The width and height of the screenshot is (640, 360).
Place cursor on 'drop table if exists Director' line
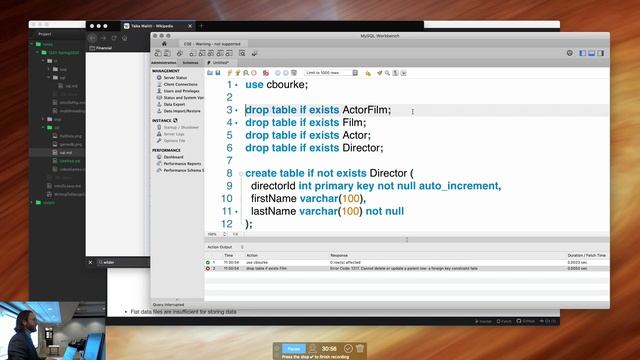(314, 148)
